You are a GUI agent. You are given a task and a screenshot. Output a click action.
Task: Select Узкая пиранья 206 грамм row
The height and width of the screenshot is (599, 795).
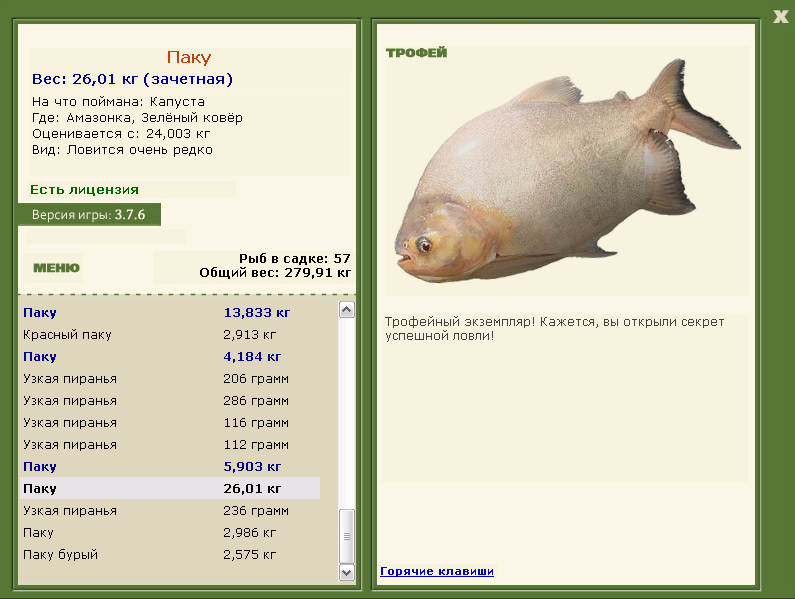(x=170, y=379)
